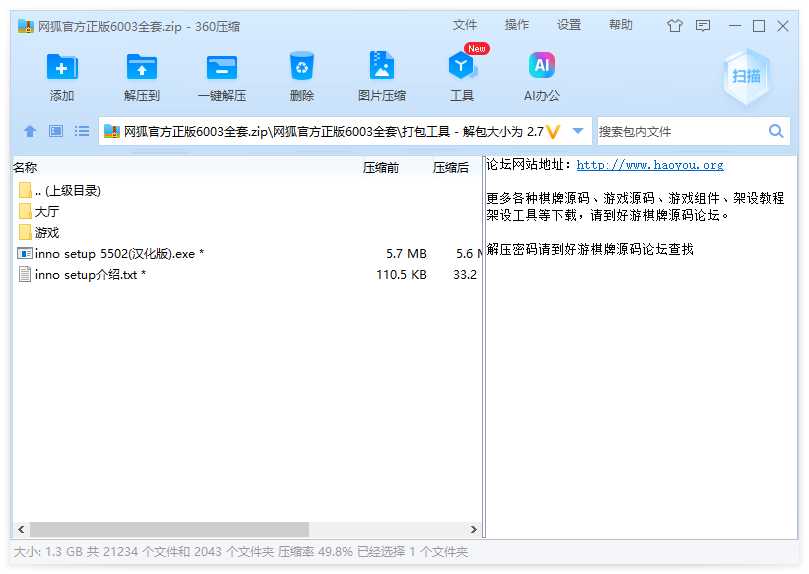Switch to list view mode
The width and height of the screenshot is (809, 574).
click(82, 131)
